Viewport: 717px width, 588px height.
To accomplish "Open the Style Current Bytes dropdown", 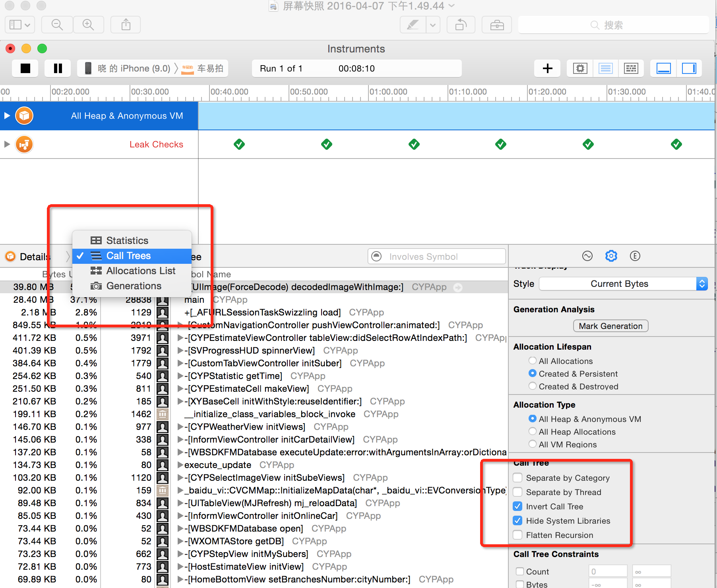I will click(x=623, y=284).
